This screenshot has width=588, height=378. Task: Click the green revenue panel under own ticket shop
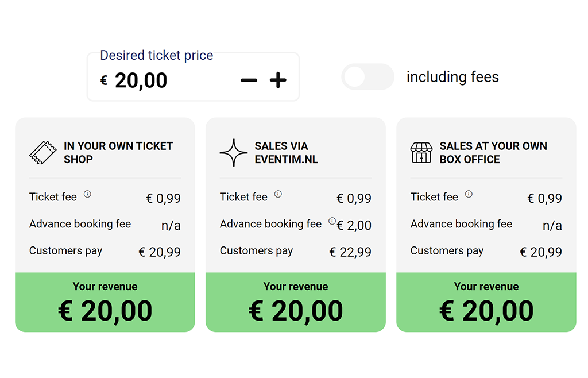[x=105, y=302]
